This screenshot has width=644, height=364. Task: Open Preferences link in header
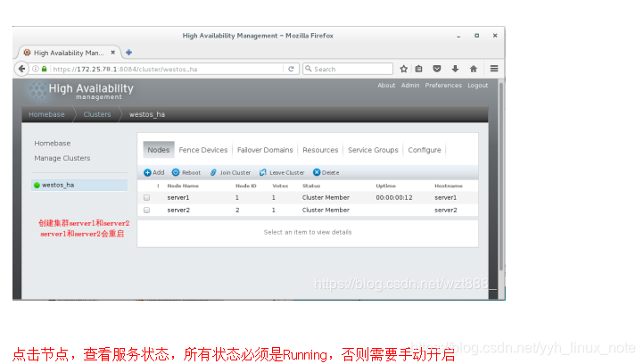point(443,86)
